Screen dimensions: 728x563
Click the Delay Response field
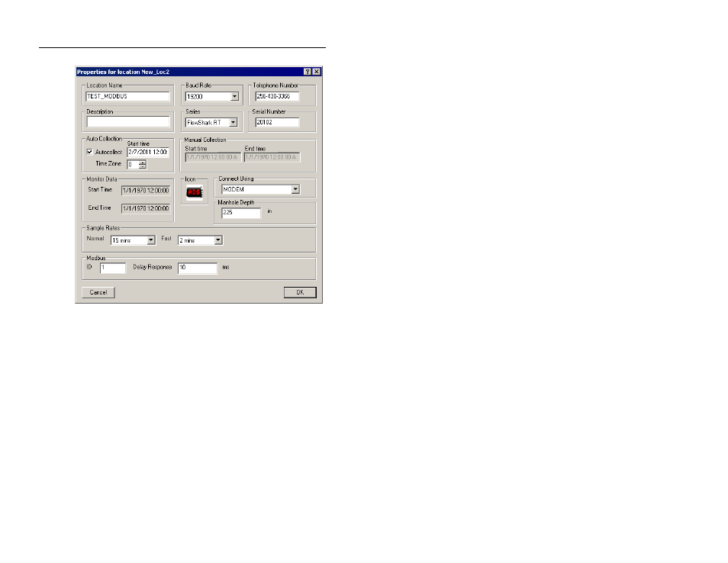[198, 268]
